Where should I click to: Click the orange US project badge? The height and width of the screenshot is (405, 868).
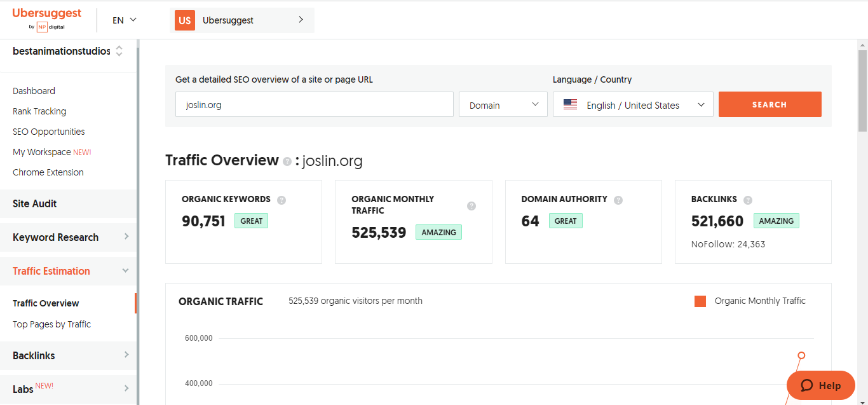coord(185,20)
